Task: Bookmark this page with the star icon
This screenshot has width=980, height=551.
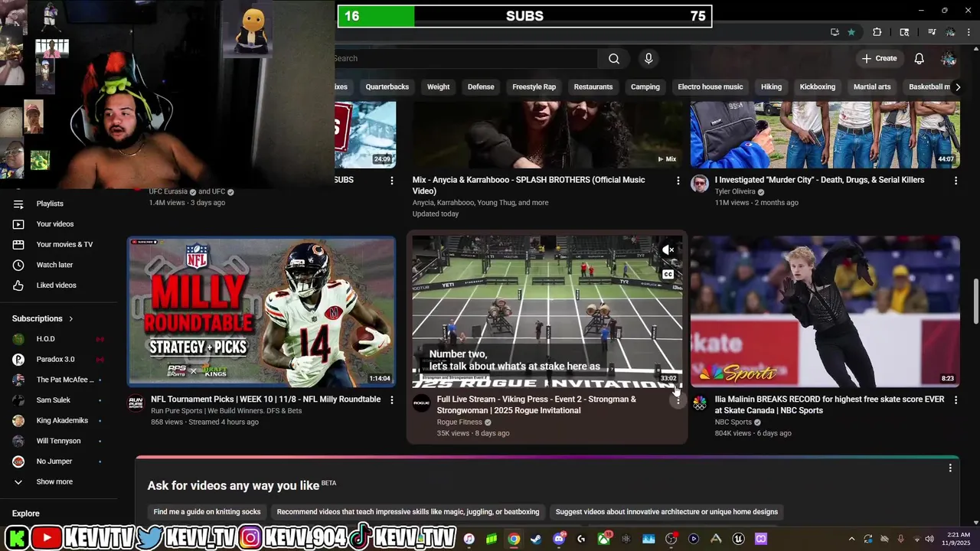Action: [x=851, y=32]
